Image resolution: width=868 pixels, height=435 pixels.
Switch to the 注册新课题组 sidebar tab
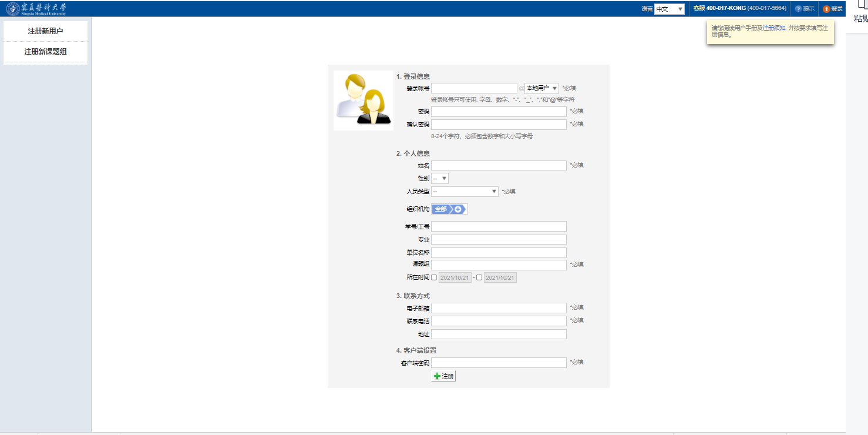click(x=45, y=52)
